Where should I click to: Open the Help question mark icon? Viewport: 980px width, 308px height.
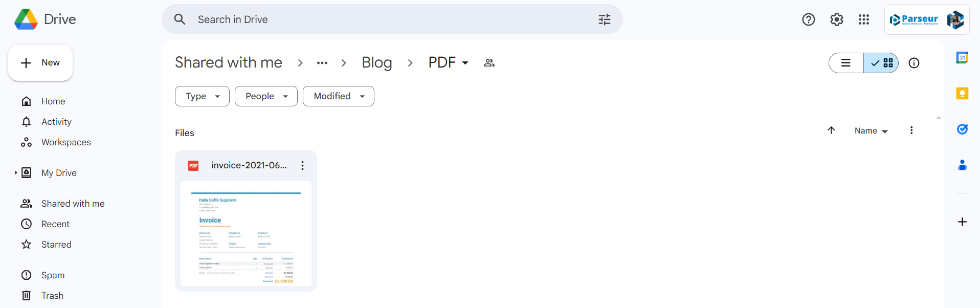809,19
